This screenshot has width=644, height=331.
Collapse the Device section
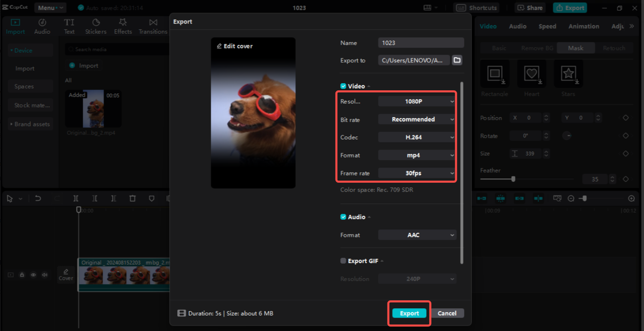click(30, 50)
